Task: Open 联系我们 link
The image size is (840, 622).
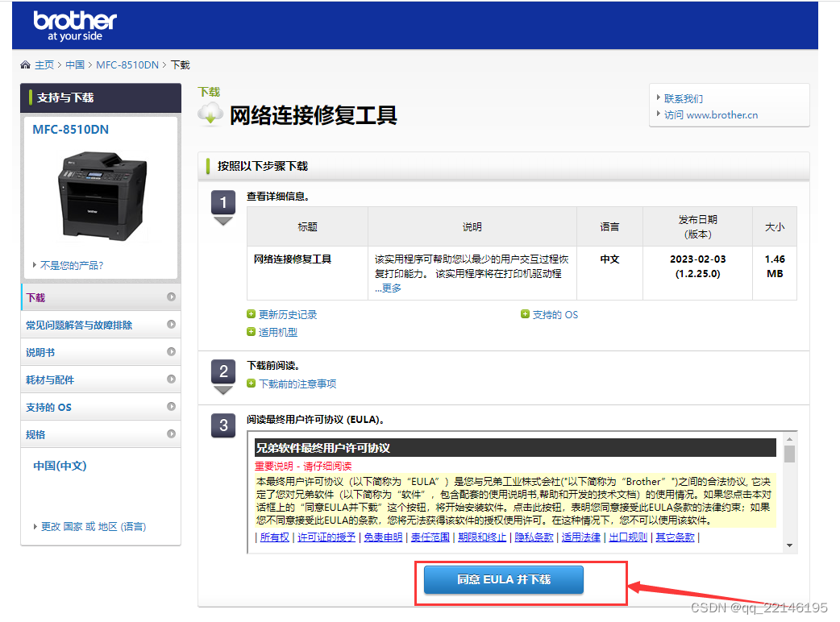Action: 684,98
